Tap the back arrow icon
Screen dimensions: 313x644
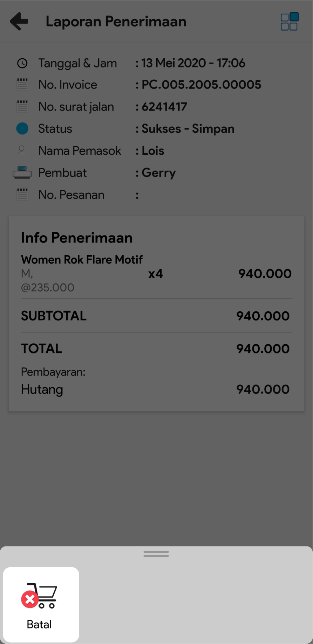click(19, 21)
